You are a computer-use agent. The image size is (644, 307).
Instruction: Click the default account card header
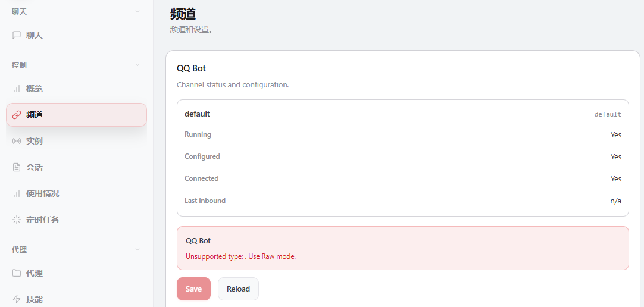point(197,114)
